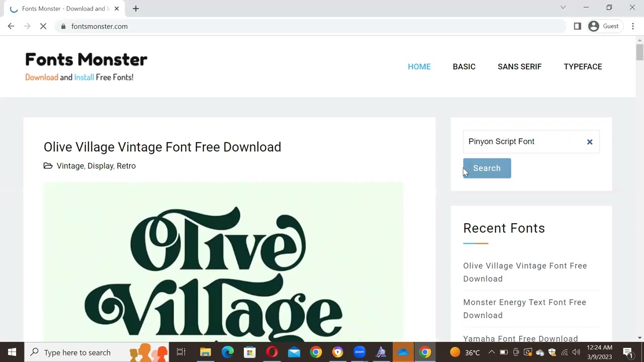Open the Retro category link
This screenshot has height=362, width=644.
coord(126,166)
